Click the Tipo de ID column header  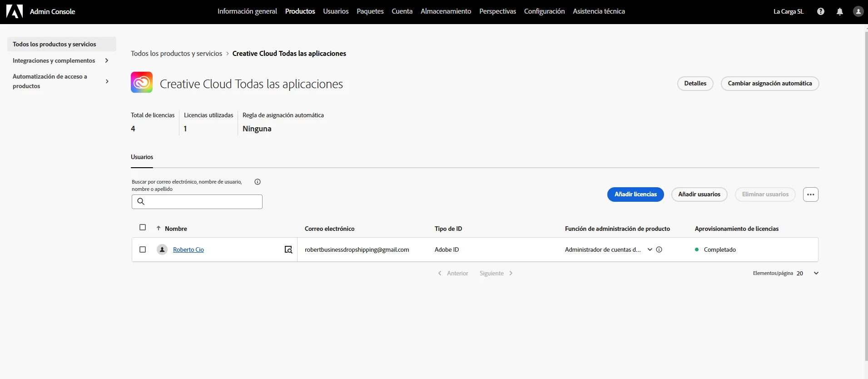(448, 229)
